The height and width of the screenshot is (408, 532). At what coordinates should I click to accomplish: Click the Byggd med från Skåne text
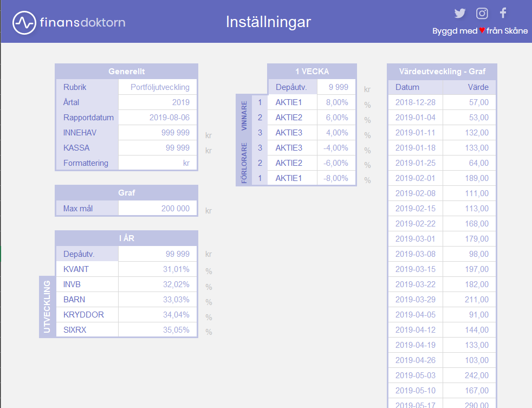[x=480, y=31]
